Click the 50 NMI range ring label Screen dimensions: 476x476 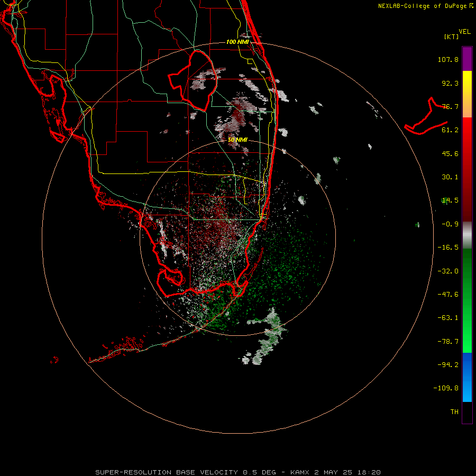click(x=237, y=140)
